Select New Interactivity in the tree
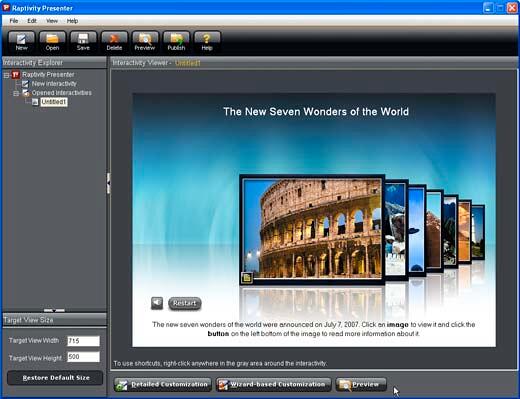 click(x=54, y=84)
